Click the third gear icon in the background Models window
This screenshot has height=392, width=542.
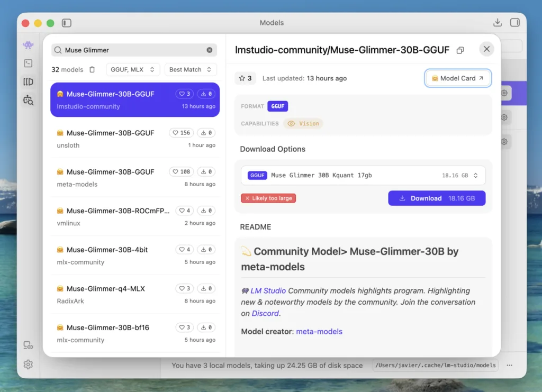point(504,142)
